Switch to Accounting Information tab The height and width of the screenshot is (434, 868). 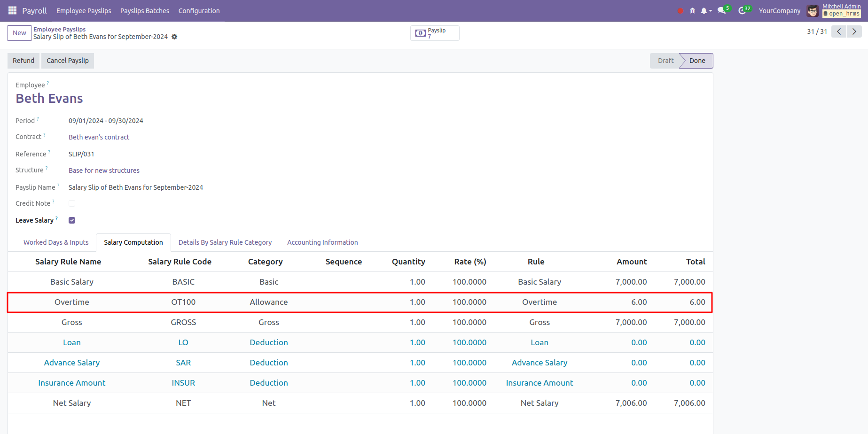pyautogui.click(x=322, y=242)
